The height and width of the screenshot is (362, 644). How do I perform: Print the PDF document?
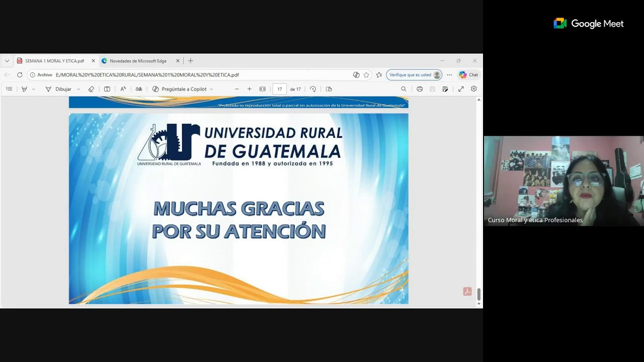tap(420, 89)
